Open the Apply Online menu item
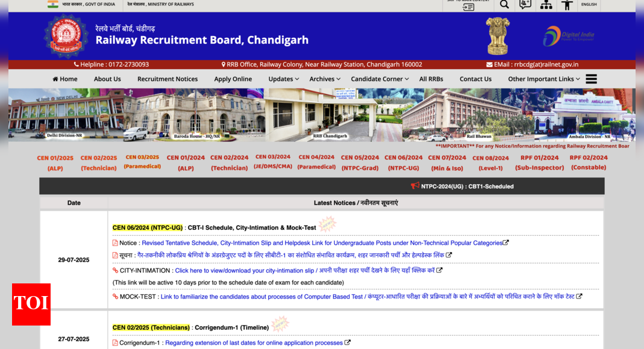 point(233,79)
